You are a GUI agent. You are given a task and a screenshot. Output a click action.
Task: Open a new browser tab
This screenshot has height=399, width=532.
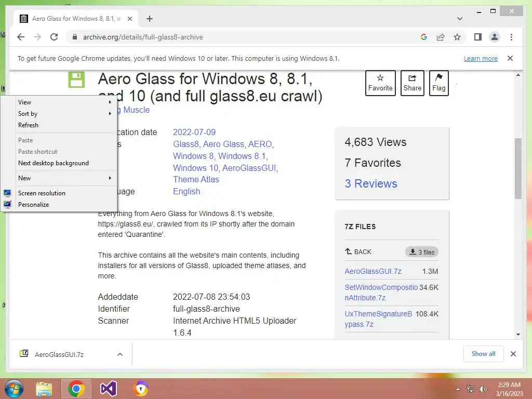pyautogui.click(x=150, y=19)
